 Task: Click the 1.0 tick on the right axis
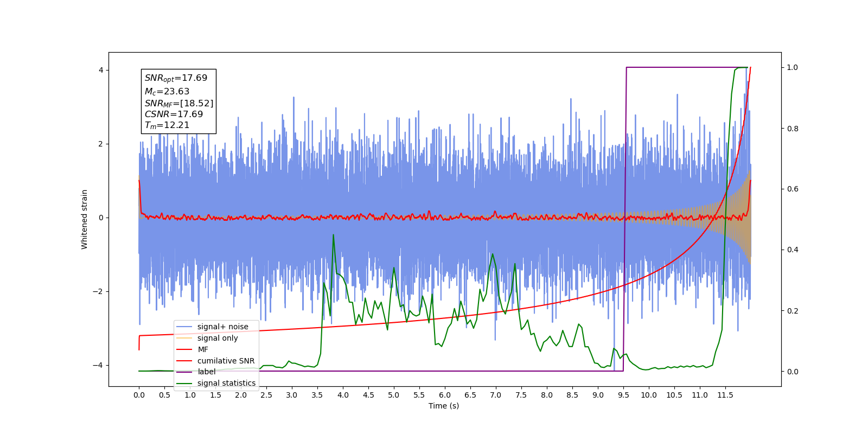[793, 68]
